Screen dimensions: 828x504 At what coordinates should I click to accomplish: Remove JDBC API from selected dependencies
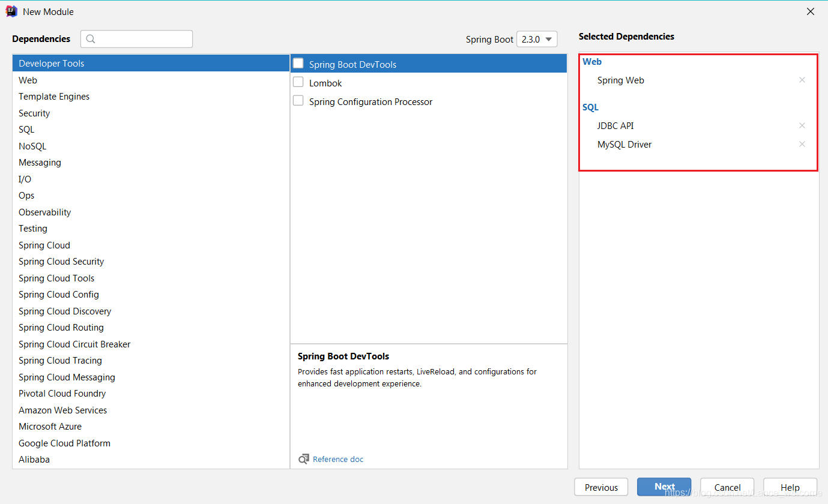tap(802, 125)
